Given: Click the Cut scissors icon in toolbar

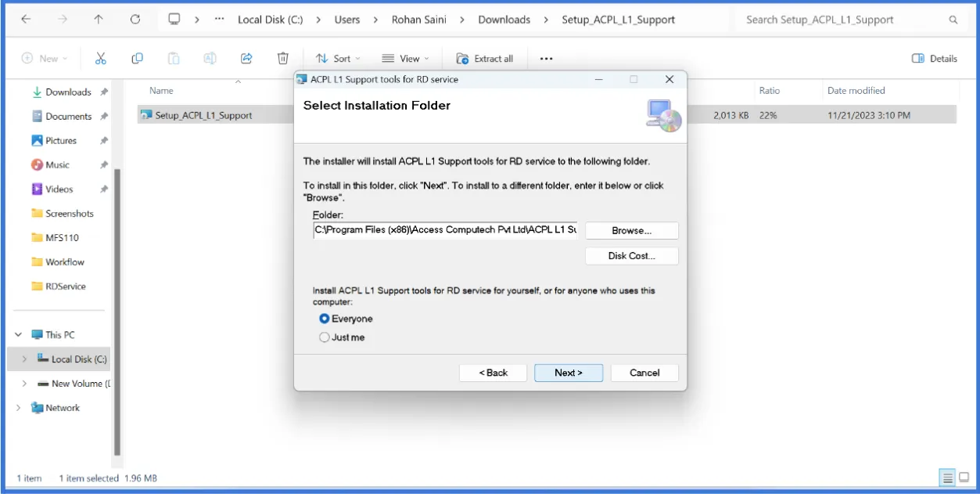Looking at the screenshot, I should pyautogui.click(x=100, y=59).
